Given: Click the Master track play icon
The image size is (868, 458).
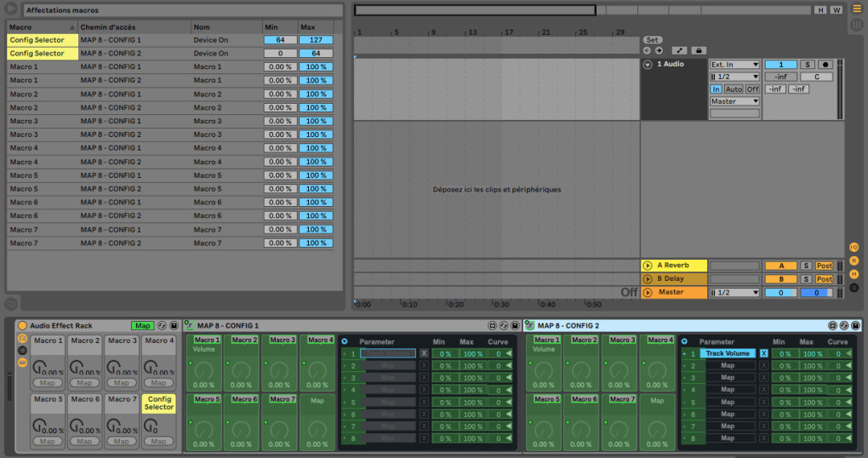Looking at the screenshot, I should tap(647, 292).
